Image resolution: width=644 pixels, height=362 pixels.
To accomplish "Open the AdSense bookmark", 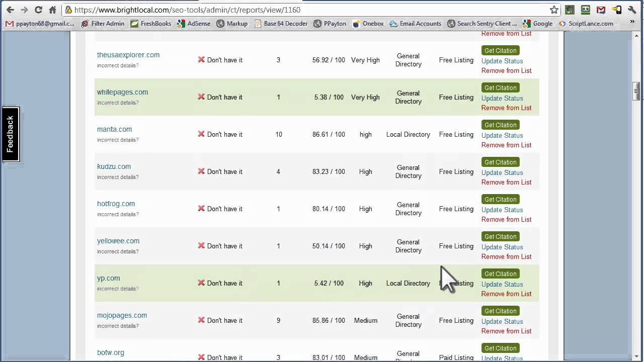I will (x=193, y=24).
